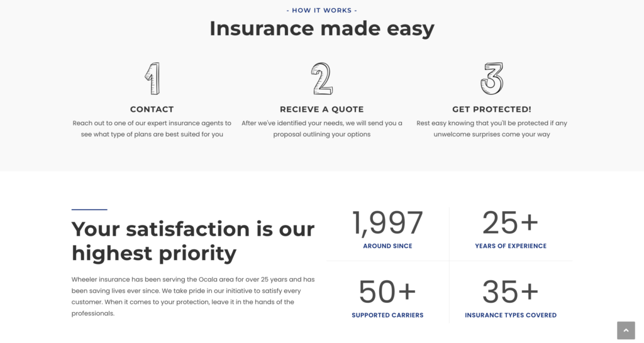Image resolution: width=644 pixels, height=343 pixels.
Task: Click the YEARS OF EXPERIENCE label
Action: (x=511, y=246)
